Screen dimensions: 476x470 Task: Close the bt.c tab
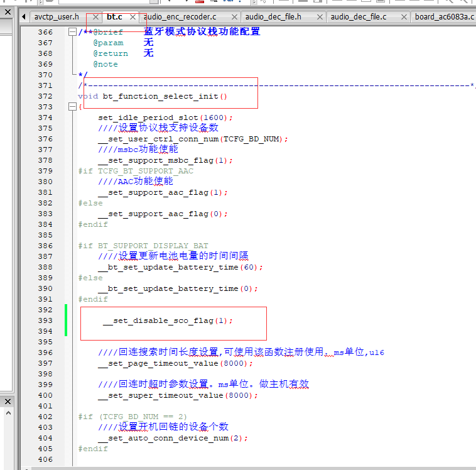point(133,17)
